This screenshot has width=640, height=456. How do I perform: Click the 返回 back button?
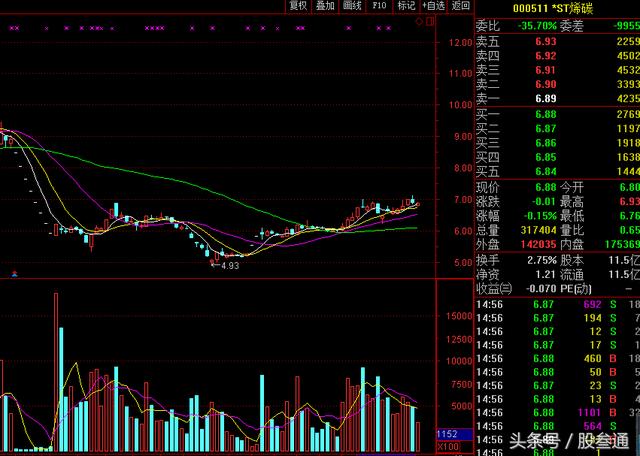[460, 6]
